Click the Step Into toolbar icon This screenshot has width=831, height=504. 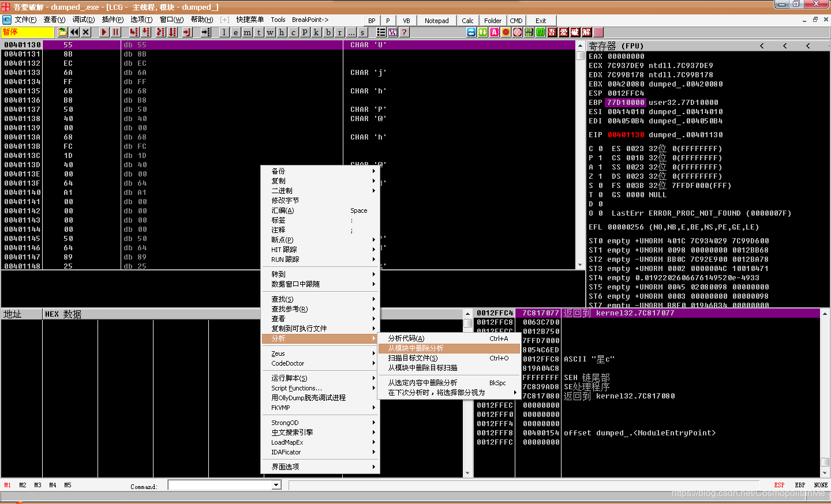click(x=134, y=32)
